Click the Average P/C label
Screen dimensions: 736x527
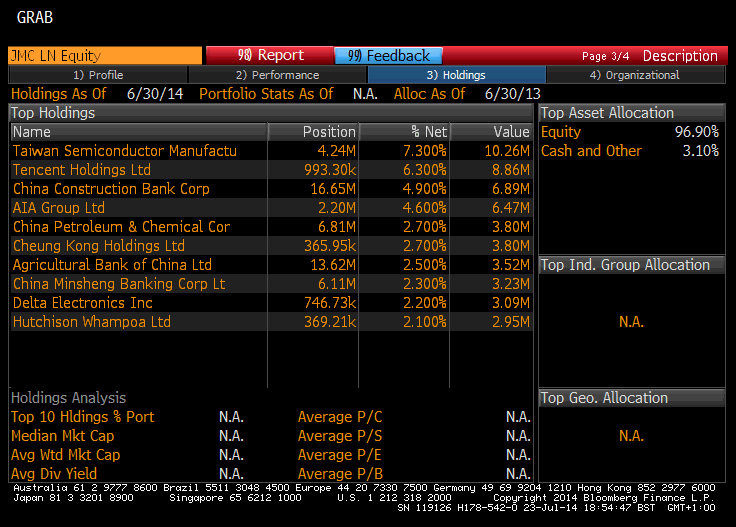pyautogui.click(x=340, y=417)
